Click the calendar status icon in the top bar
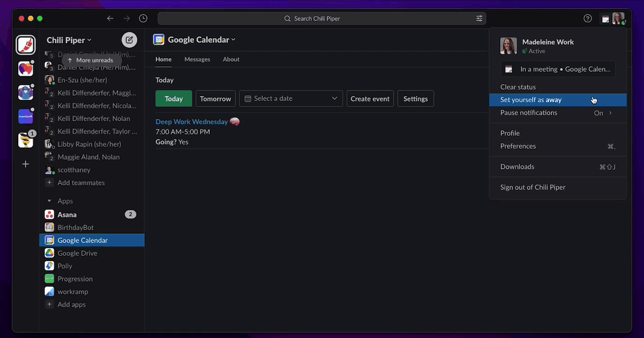 tap(605, 19)
